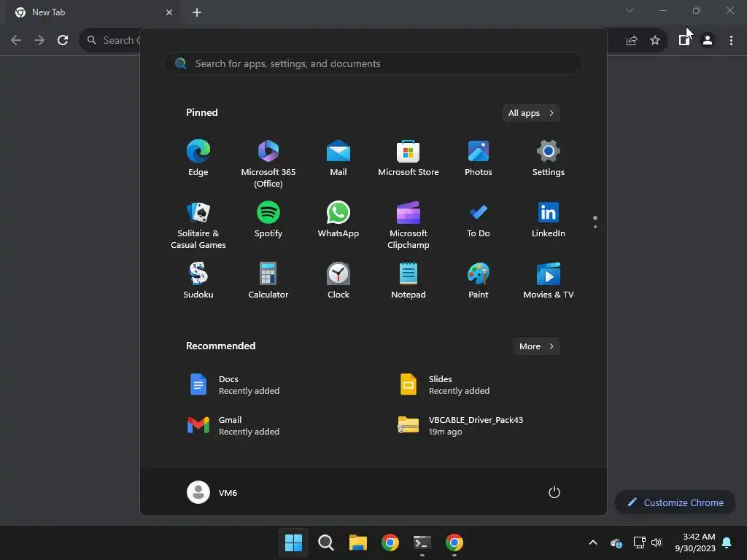
Task: Bookmark this tab with the star icon
Action: point(655,40)
